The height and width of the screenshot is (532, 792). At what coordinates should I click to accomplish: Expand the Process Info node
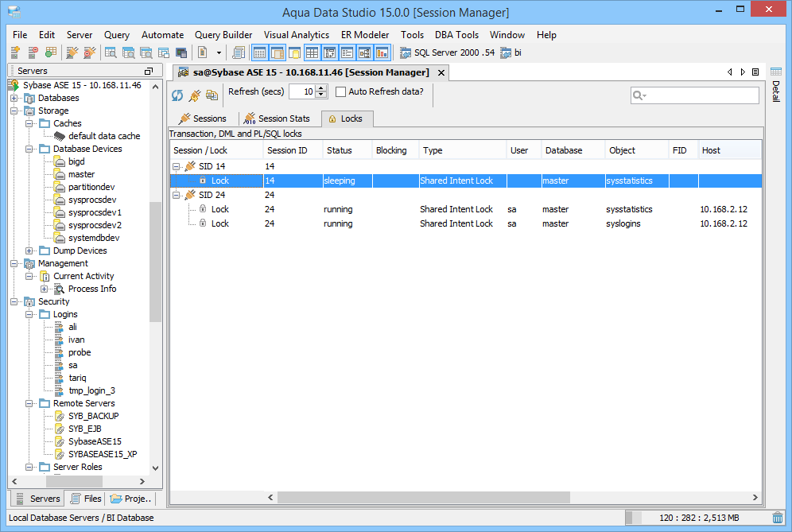pyautogui.click(x=45, y=289)
